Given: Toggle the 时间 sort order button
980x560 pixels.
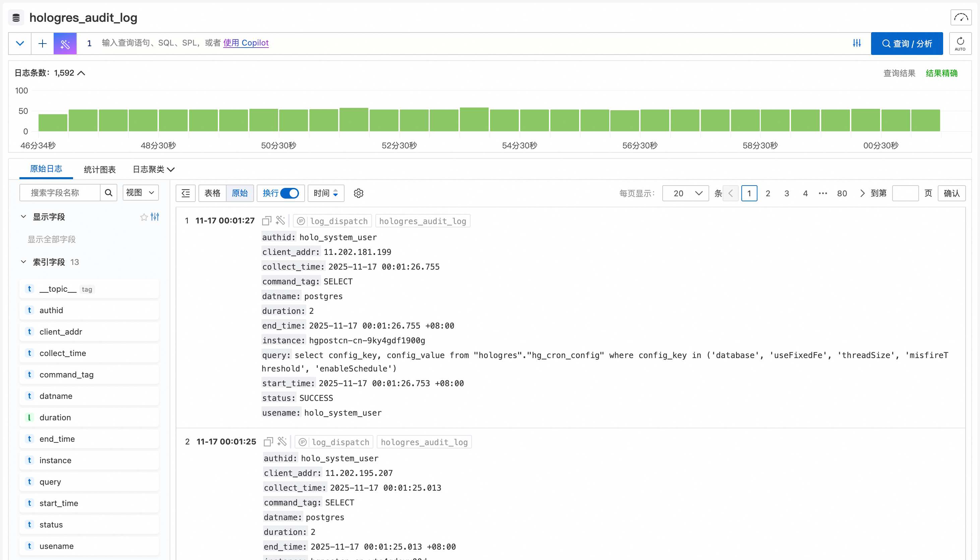Looking at the screenshot, I should tap(325, 193).
